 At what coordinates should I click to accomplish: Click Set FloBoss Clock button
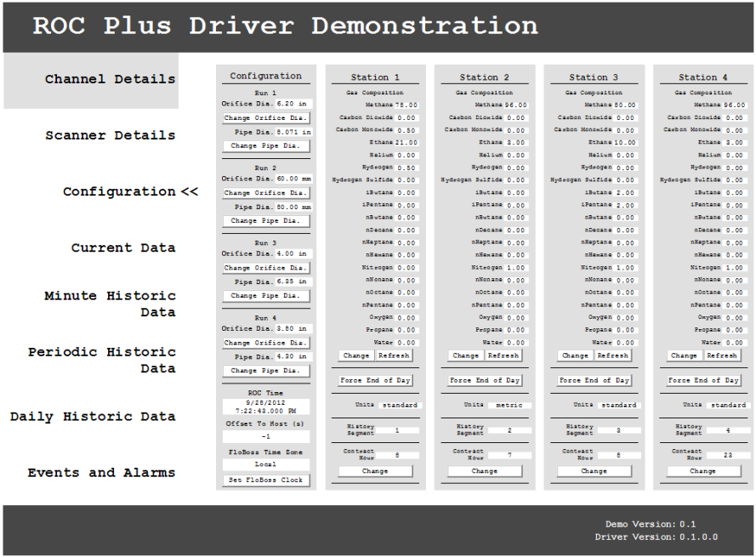pyautogui.click(x=265, y=480)
